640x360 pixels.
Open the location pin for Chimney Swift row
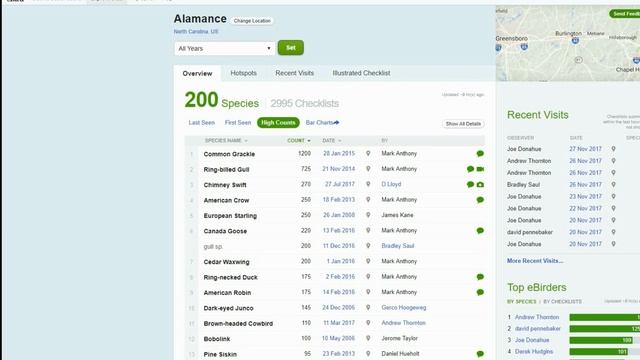368,184
